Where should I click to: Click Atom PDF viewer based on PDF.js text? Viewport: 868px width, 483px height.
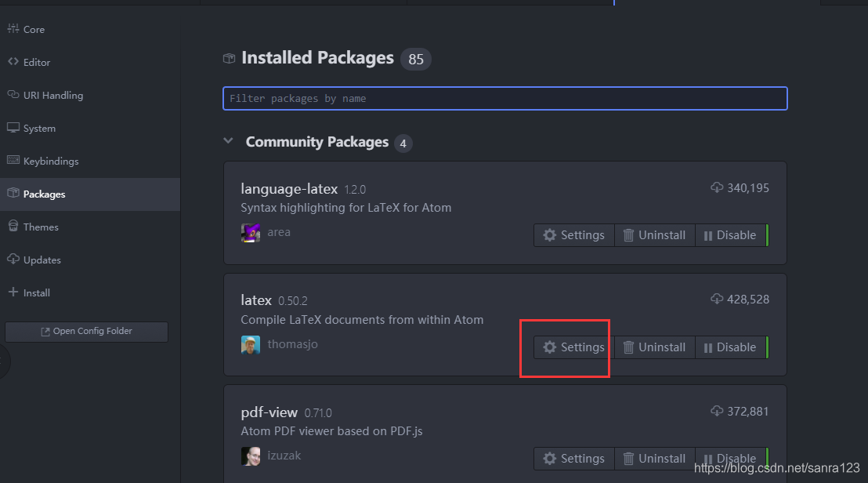tap(331, 431)
